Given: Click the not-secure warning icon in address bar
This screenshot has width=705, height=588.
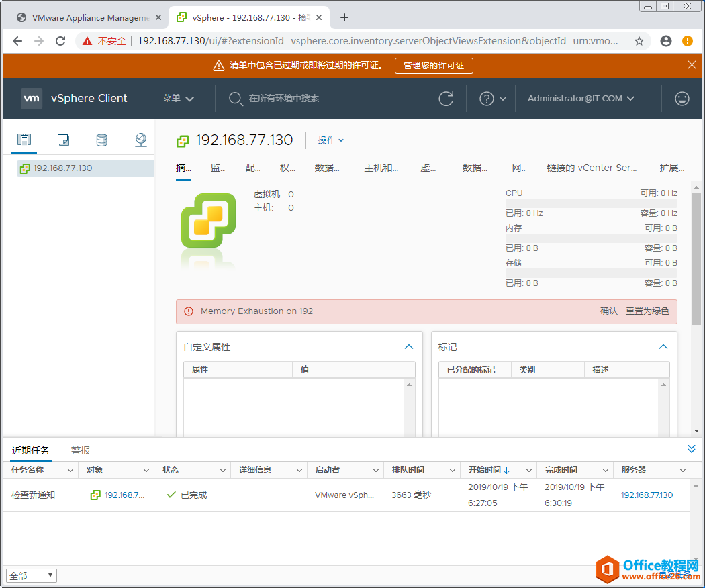Looking at the screenshot, I should [87, 41].
